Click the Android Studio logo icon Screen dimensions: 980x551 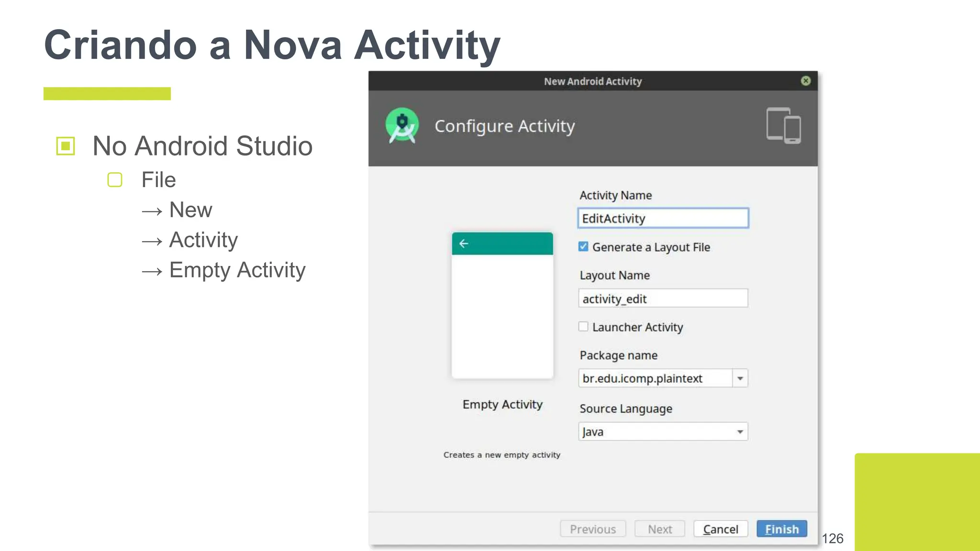click(402, 126)
